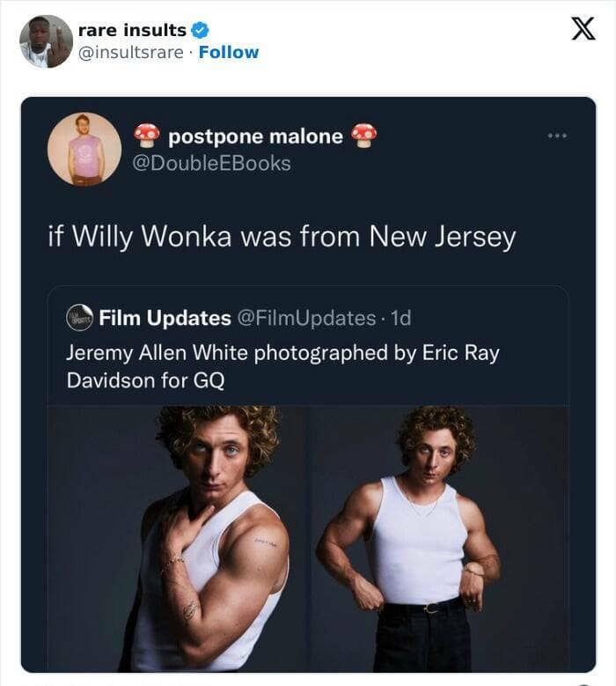Open the left photo in quoted tweet
Viewport: 616px width, 686px height.
[179, 537]
